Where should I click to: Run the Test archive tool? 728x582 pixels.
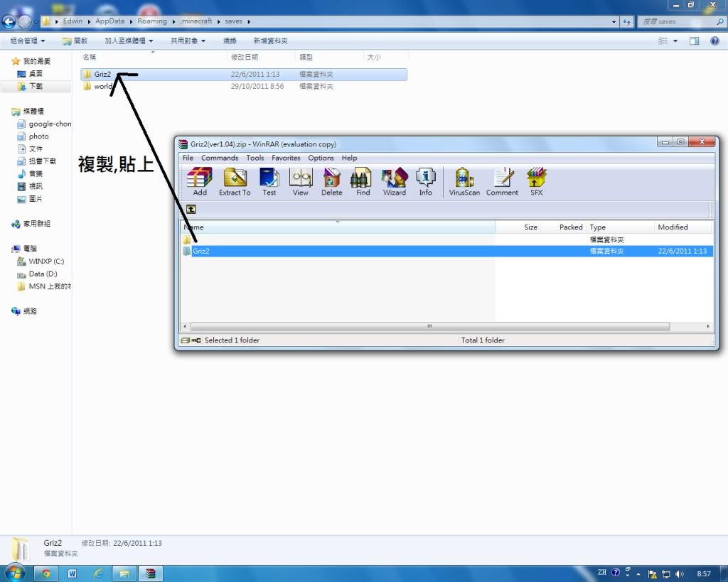pyautogui.click(x=269, y=181)
